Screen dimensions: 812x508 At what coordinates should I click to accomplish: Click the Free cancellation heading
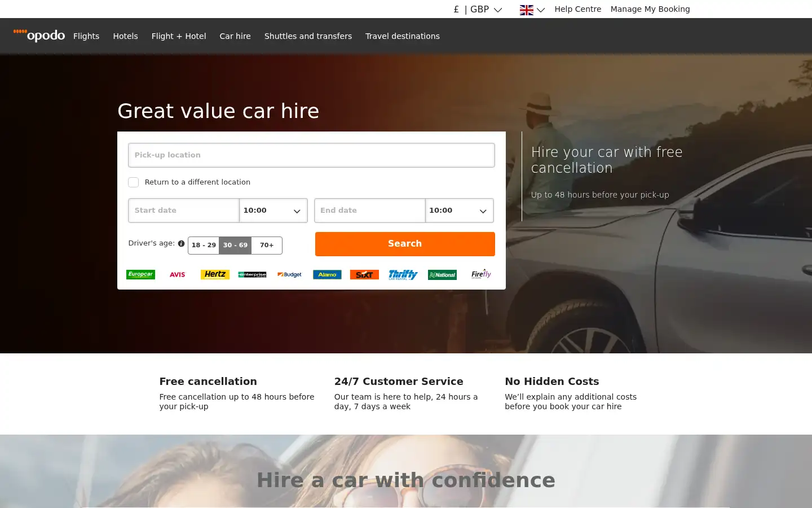[x=208, y=382]
